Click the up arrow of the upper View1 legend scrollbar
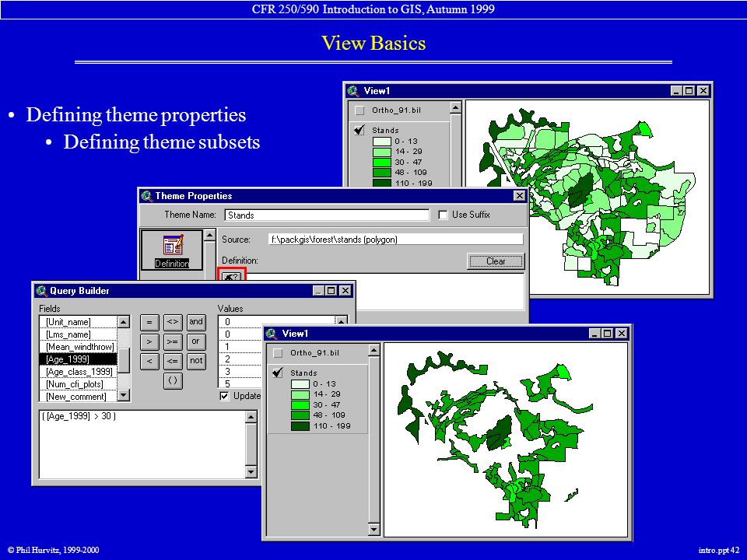Viewport: 747px width, 560px height. click(455, 107)
